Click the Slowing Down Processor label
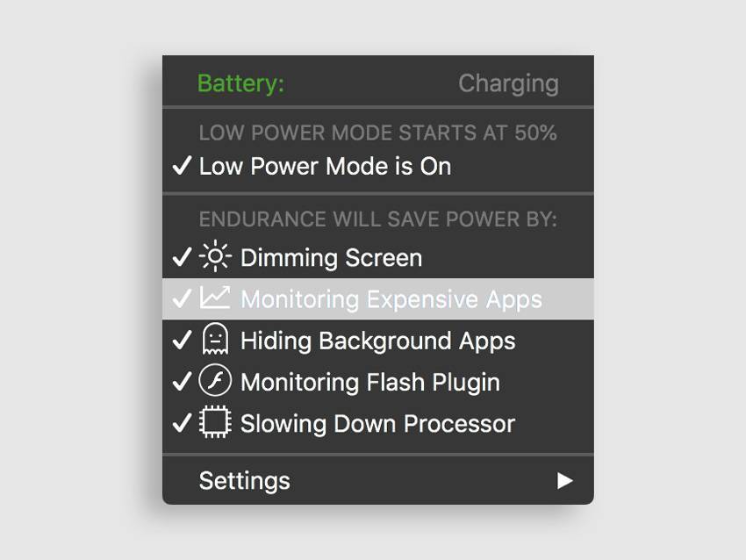The width and height of the screenshot is (746, 560). pos(377,423)
